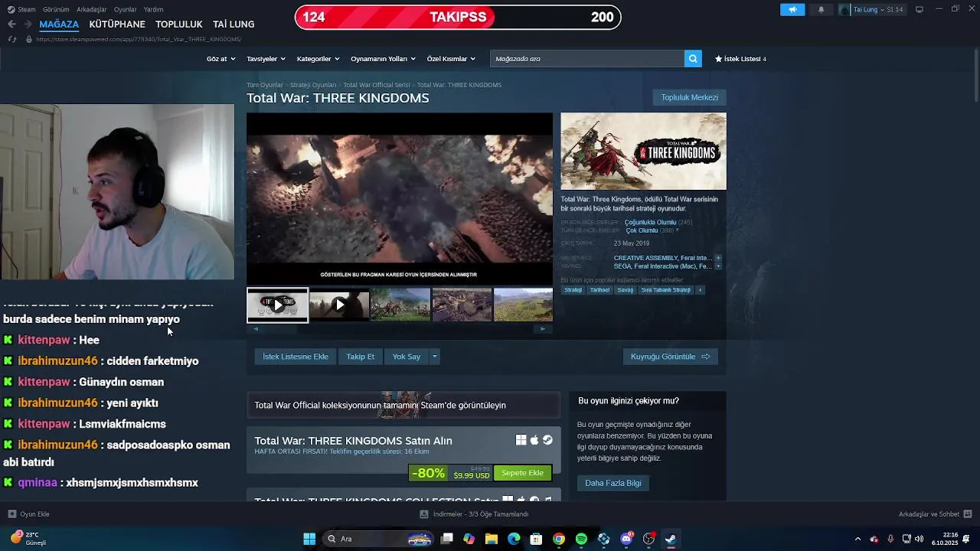Click the Yok Say button
The width and height of the screenshot is (980, 551).
pos(407,357)
